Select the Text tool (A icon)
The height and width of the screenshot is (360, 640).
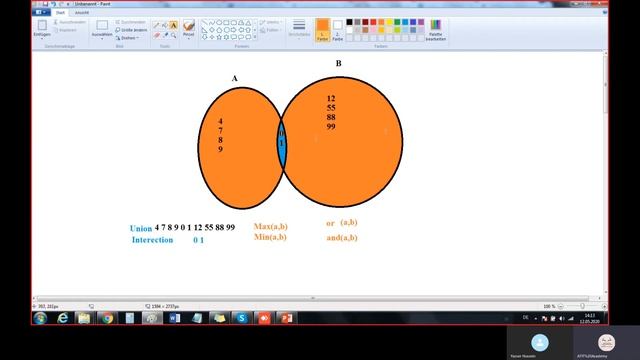click(173, 25)
